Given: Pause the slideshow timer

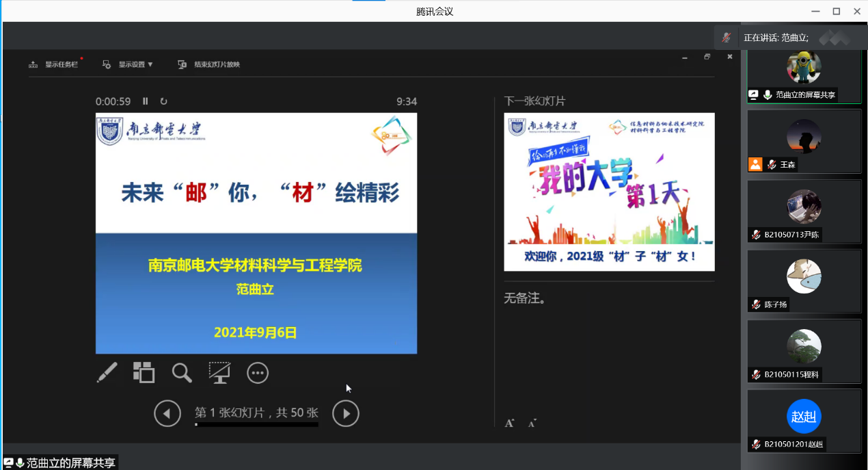Looking at the screenshot, I should (146, 101).
